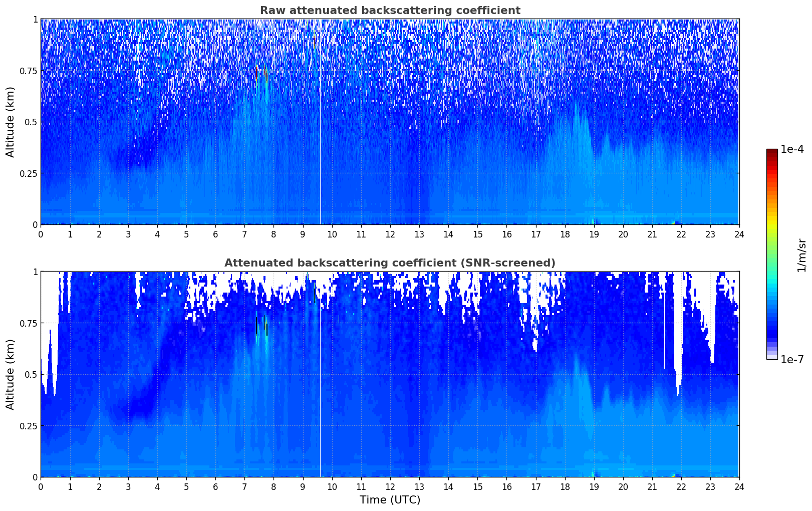812x511 pixels.
Task: Click altitude tick '1' on the SNR-screened plot
Action: pyautogui.click(x=35, y=272)
